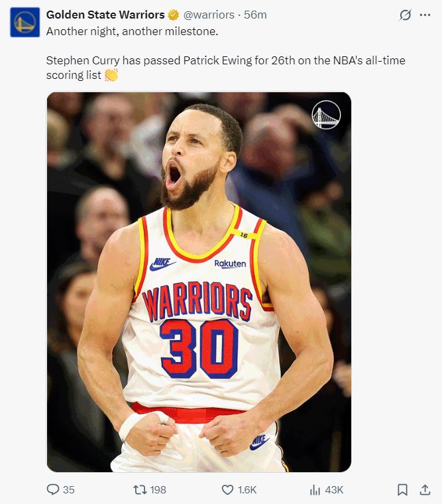442x504 pixels.
Task: Open the three-dot more options menu
Action: click(425, 15)
